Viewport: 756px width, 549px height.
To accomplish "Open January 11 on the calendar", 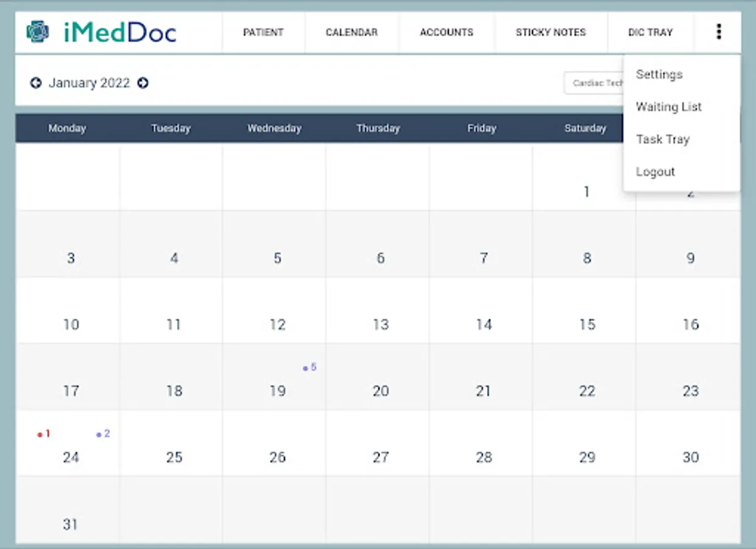I will [171, 310].
